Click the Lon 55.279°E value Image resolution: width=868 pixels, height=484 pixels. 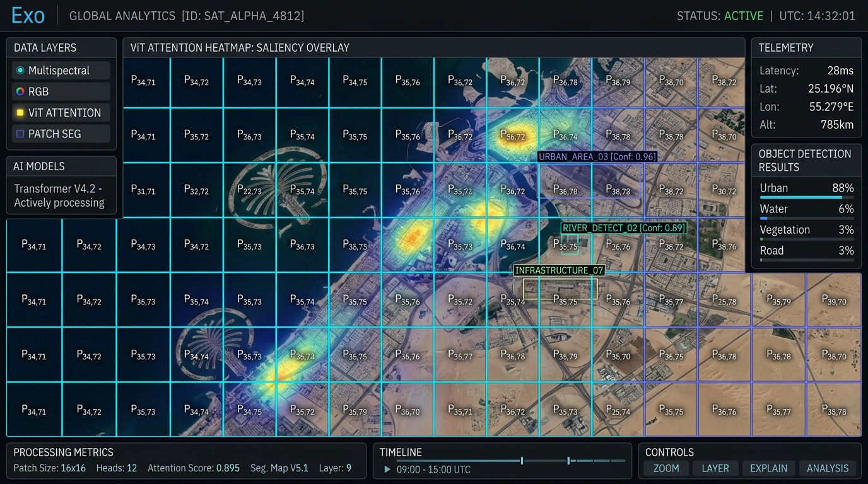[831, 107]
